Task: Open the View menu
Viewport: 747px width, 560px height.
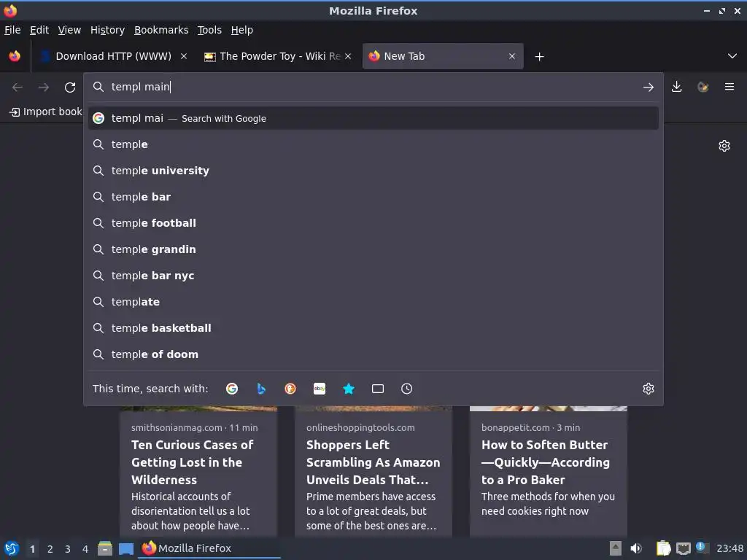Action: 69,30
